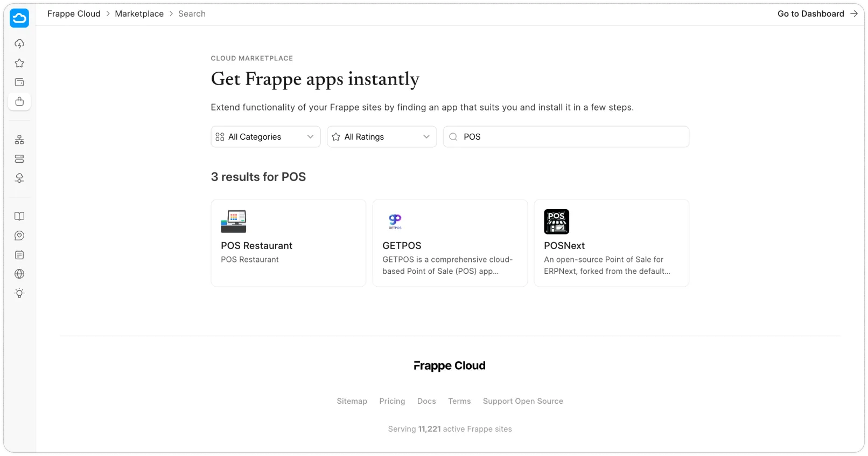Open the server stack icon in sidebar
Viewport: 868px width, 456px height.
(19, 159)
